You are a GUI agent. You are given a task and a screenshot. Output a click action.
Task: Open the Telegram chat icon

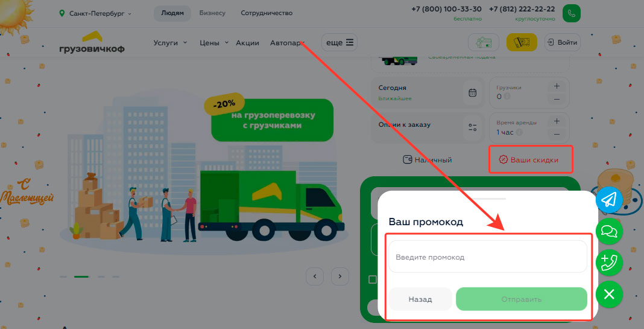pyautogui.click(x=609, y=199)
